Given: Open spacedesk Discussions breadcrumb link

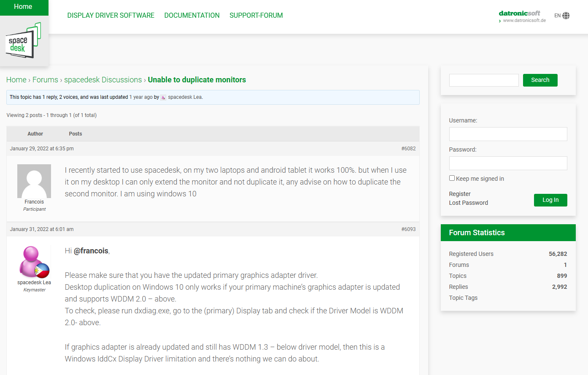Looking at the screenshot, I should (x=103, y=80).
